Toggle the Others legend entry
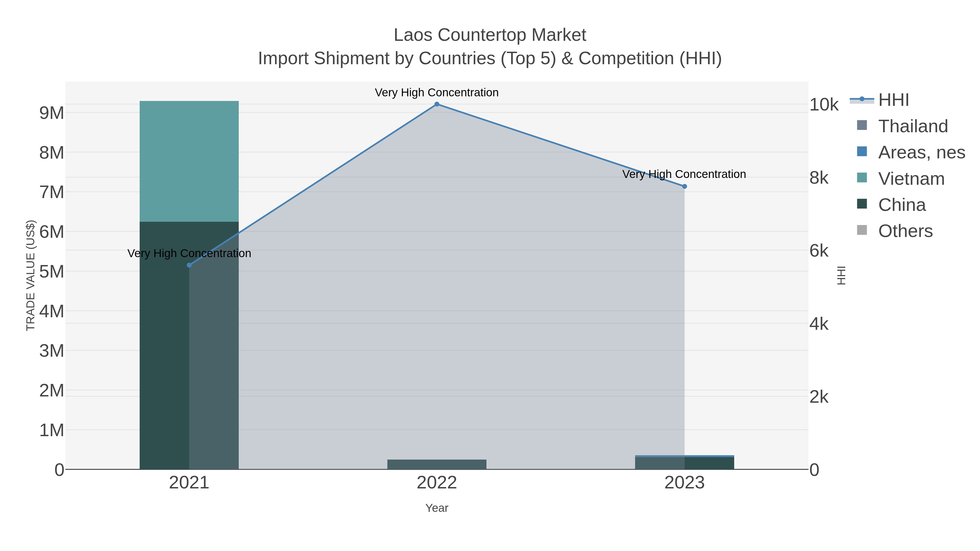This screenshot has height=551, width=980. point(895,231)
